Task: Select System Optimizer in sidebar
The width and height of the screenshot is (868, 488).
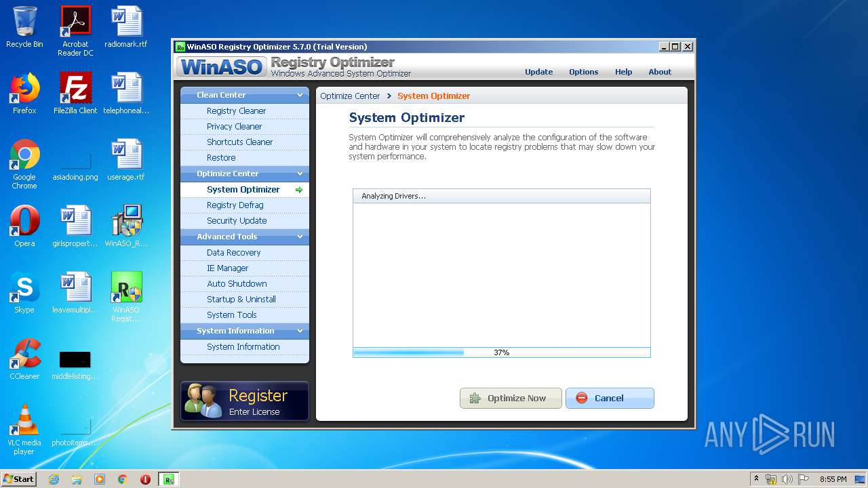Action: click(x=244, y=190)
